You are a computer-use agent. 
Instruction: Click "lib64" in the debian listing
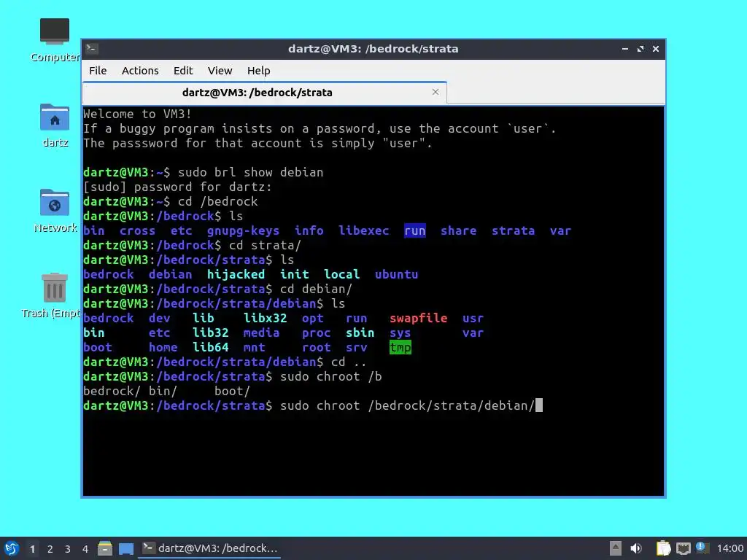[211, 347]
